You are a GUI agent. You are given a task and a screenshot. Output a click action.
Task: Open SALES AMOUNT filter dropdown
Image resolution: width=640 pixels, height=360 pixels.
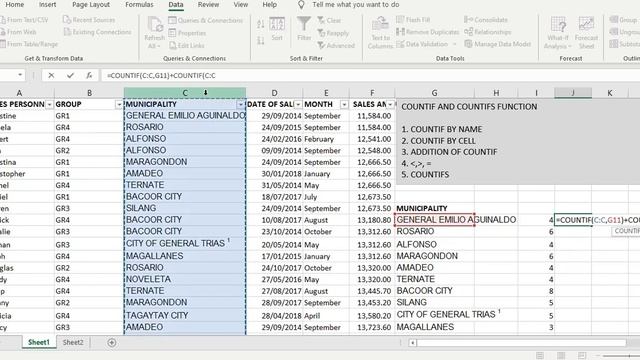[x=390, y=105]
